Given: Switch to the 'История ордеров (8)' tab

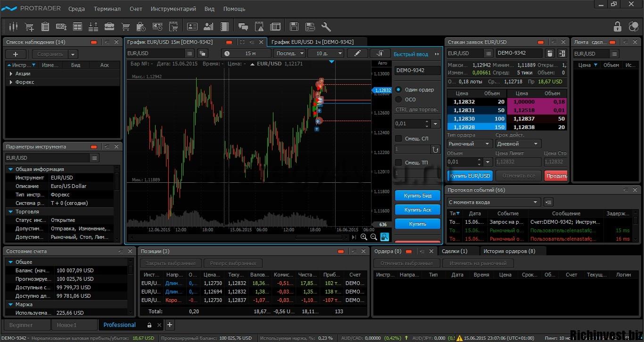Looking at the screenshot, I should (509, 251).
